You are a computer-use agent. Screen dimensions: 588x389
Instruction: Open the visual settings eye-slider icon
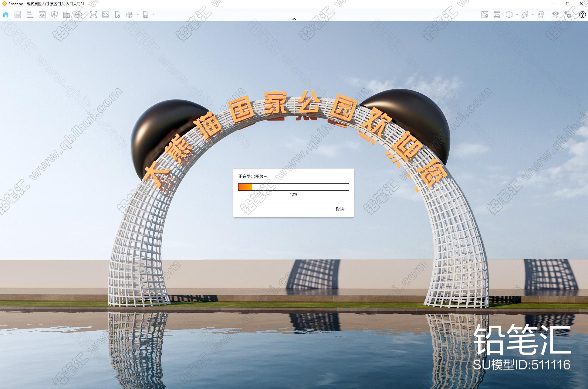tap(556, 15)
